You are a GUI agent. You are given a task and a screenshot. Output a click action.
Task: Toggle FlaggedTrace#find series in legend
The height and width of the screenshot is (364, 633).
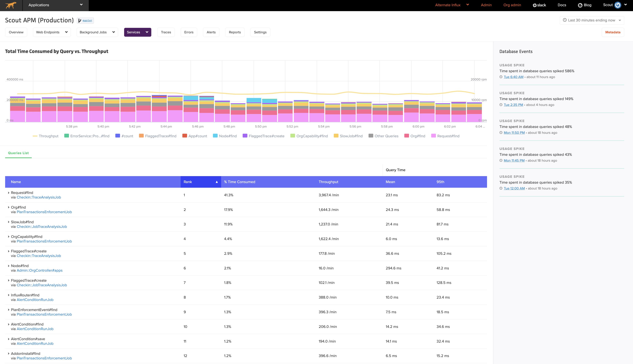[x=158, y=136]
